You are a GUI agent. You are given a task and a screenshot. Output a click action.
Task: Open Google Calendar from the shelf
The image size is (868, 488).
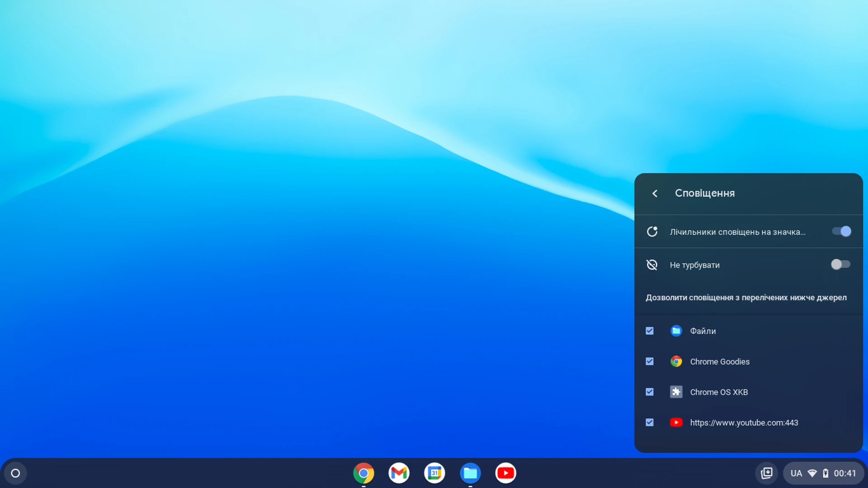[x=434, y=473]
